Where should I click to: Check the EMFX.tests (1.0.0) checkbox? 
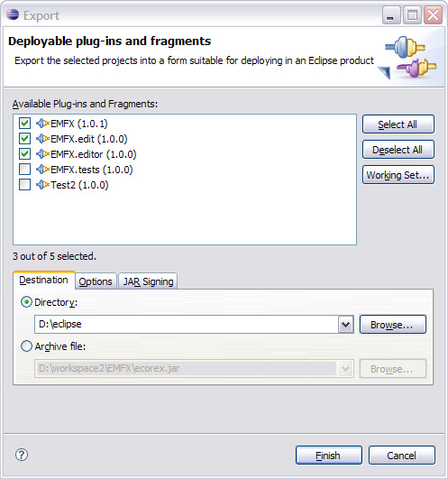pos(24,170)
